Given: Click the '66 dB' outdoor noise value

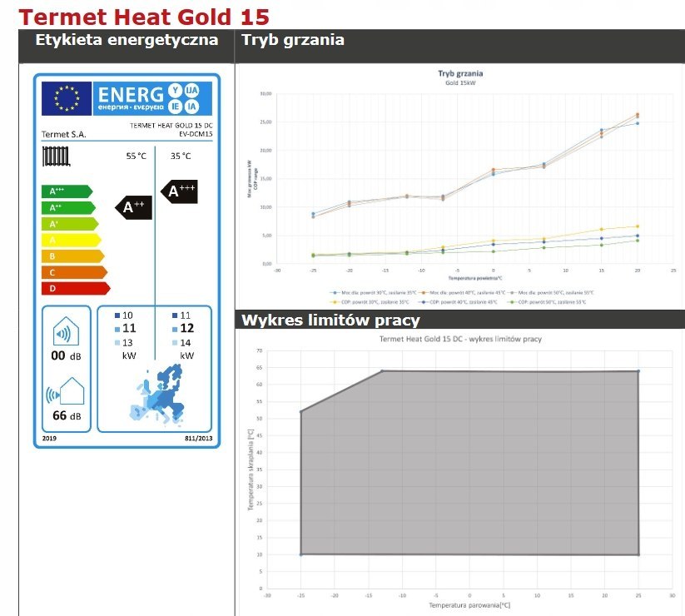Looking at the screenshot, I should point(67,415).
